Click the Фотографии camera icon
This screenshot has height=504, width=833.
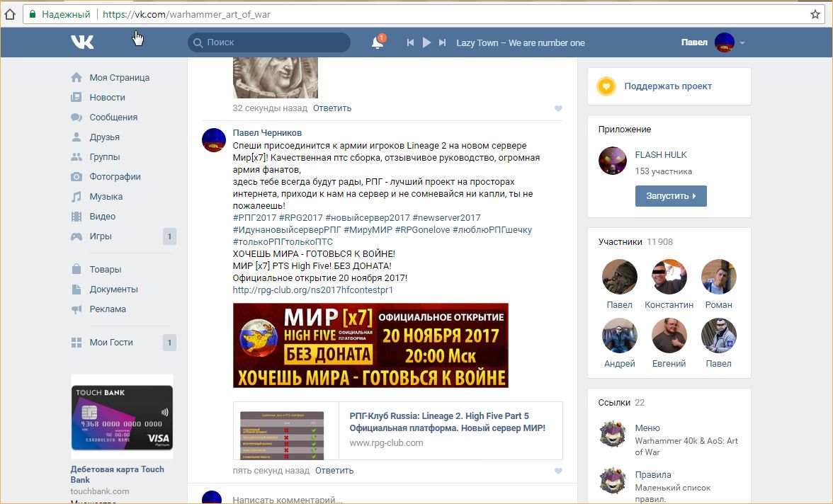point(76,177)
